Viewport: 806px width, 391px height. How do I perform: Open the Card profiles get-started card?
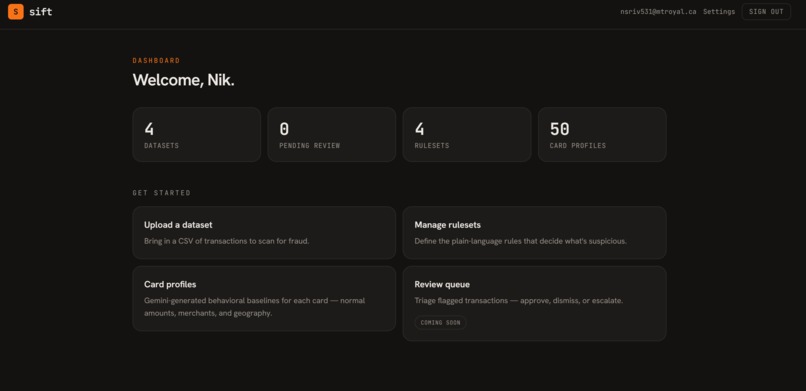[264, 299]
